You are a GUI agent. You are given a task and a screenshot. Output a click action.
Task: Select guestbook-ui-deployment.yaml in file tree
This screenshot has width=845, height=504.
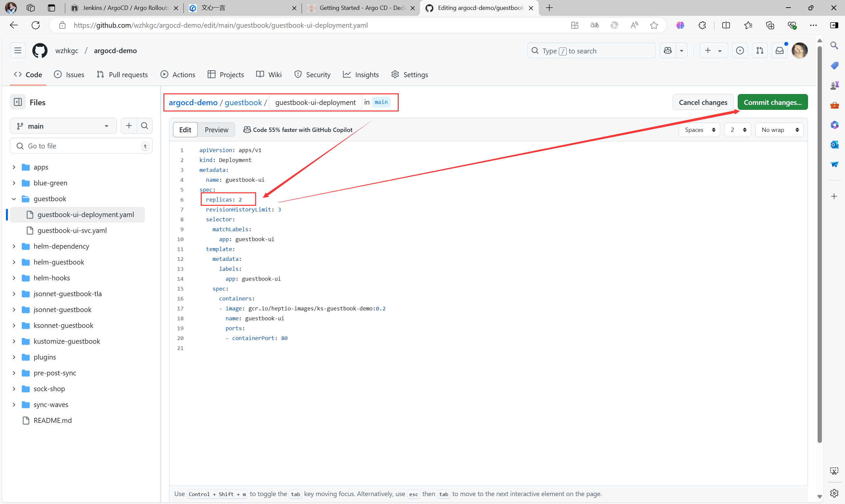click(78, 215)
